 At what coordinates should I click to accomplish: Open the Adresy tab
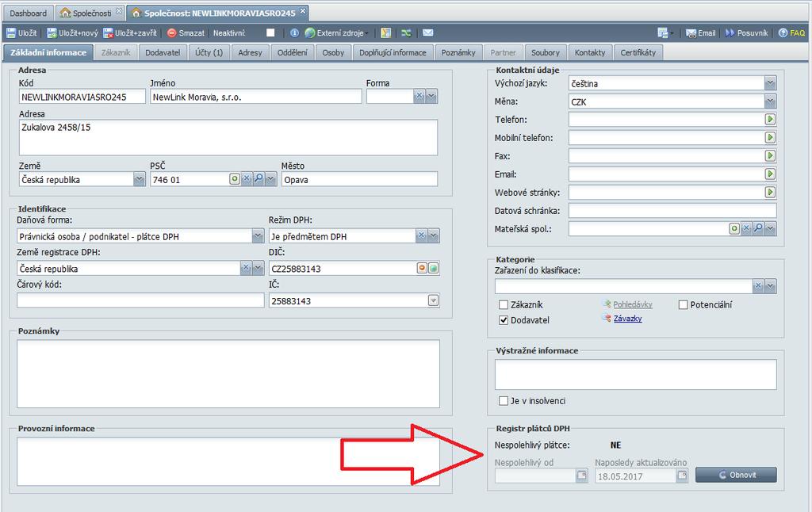coord(250,52)
